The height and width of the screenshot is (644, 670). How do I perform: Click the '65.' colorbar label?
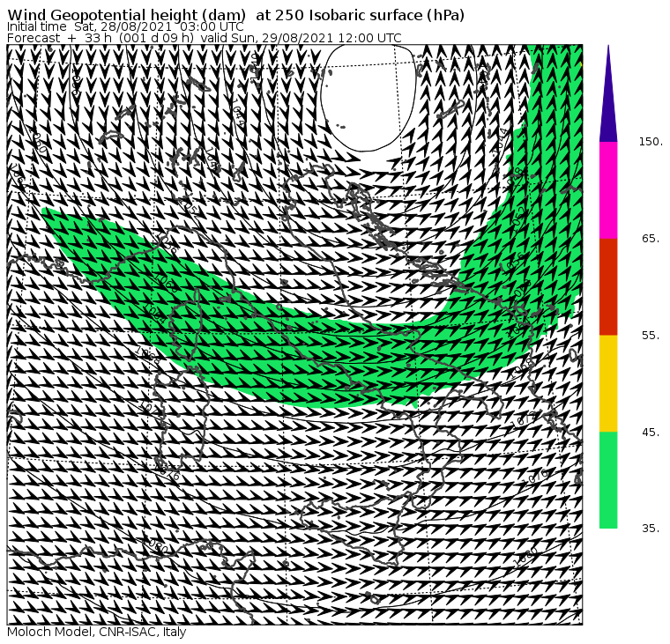pyautogui.click(x=651, y=238)
